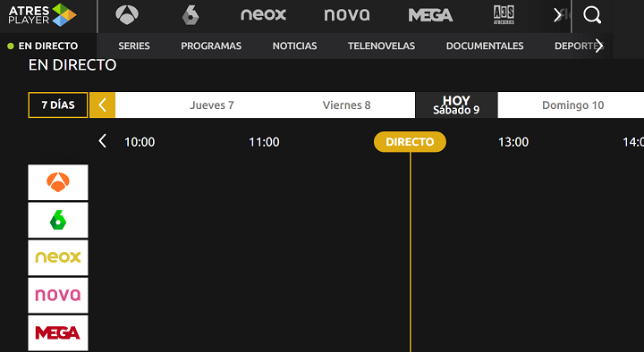Viewport: 644px width, 352px height.
Task: Open the Atresplayer home logo
Action: click(43, 15)
